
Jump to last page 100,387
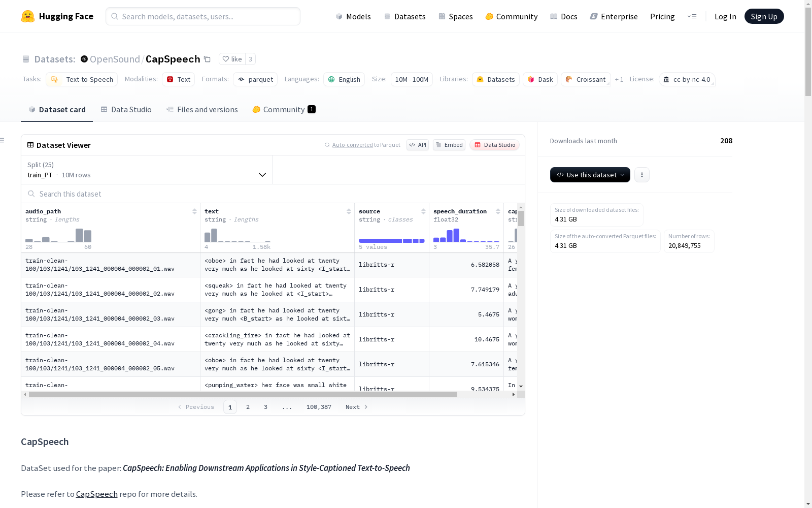pyautogui.click(x=319, y=407)
